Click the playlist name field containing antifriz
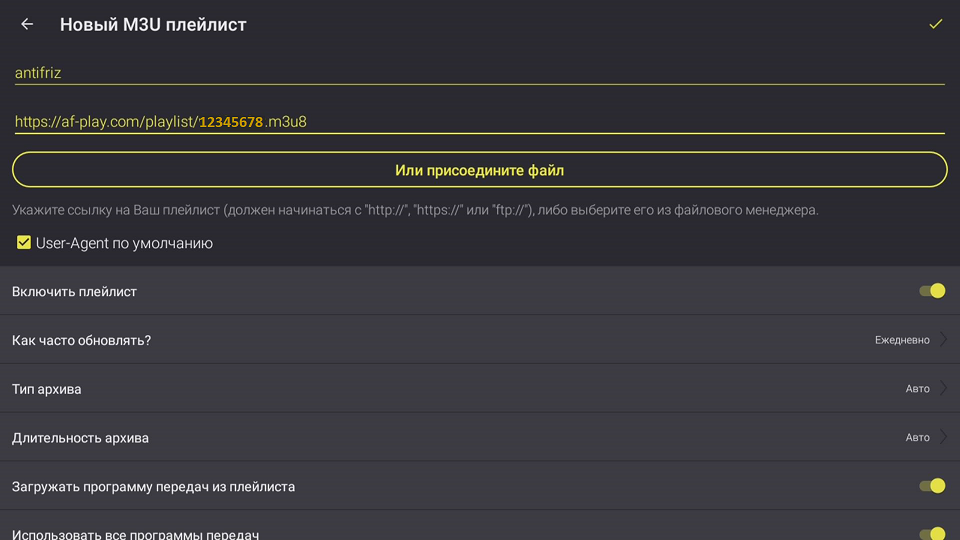Viewport: 960px width, 540px height. [x=478, y=73]
